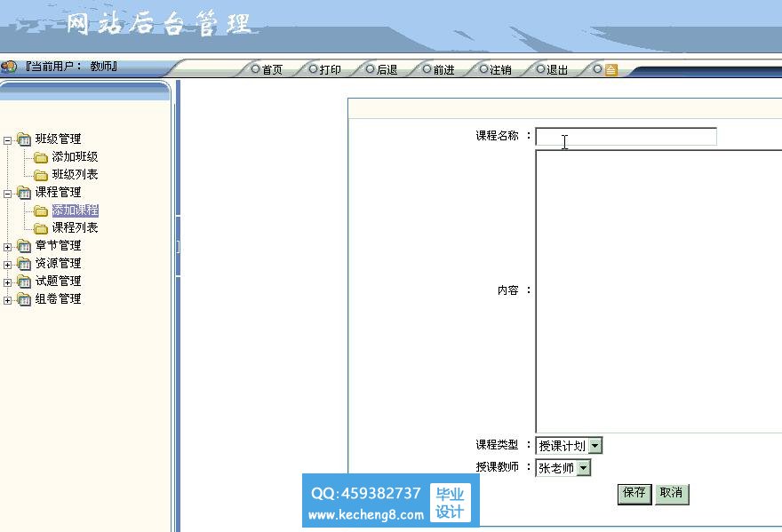Click the 保存 button

[x=634, y=494]
